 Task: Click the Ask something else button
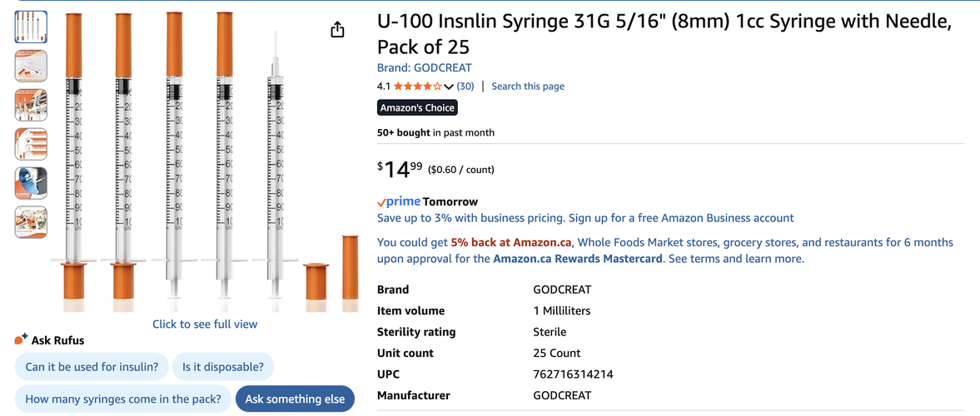(x=295, y=399)
